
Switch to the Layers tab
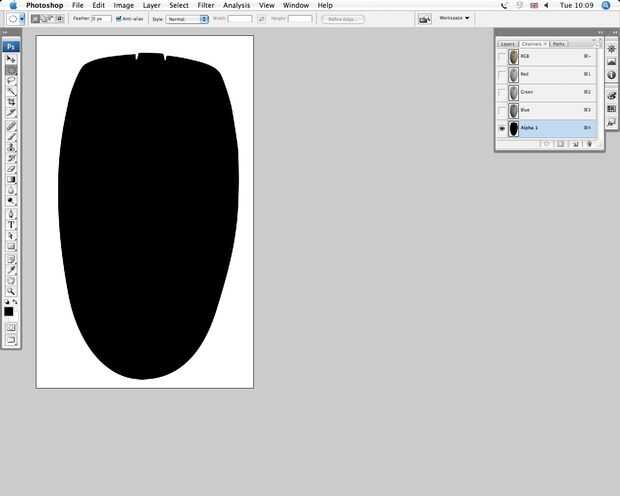click(x=507, y=44)
